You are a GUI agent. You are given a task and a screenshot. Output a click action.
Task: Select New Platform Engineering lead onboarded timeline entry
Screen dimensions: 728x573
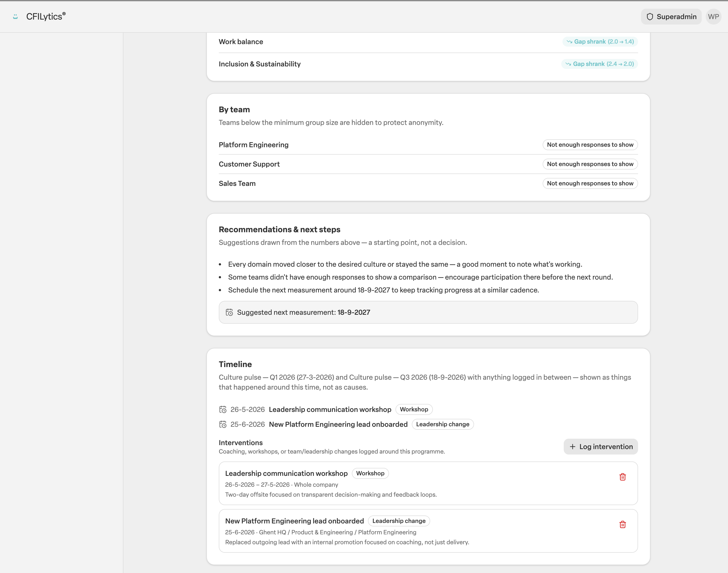pos(346,424)
